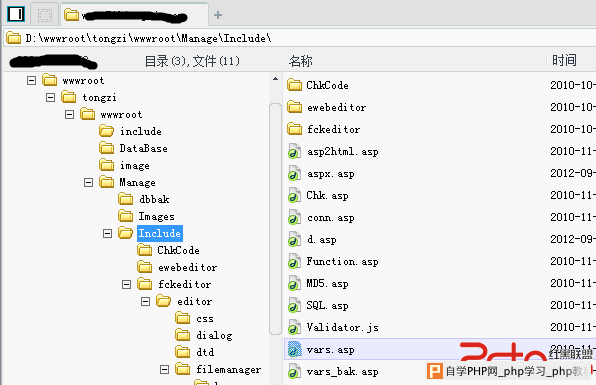Collapse the top wwwroot tree node

coord(32,81)
